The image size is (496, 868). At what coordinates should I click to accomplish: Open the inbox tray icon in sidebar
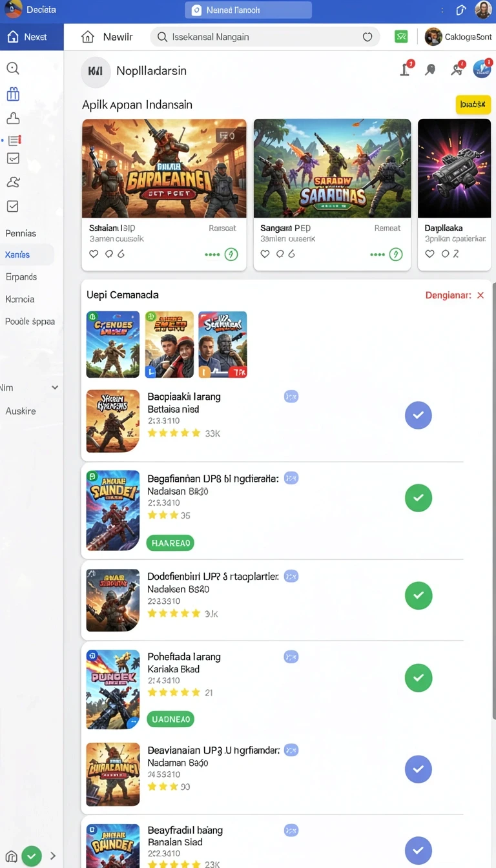13,158
